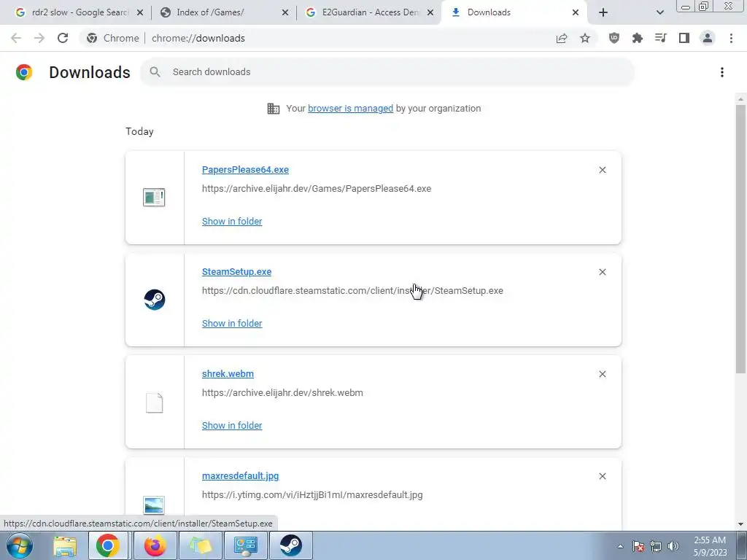747x560 pixels.
Task: Open Firefox from the taskbar
Action: (155, 545)
